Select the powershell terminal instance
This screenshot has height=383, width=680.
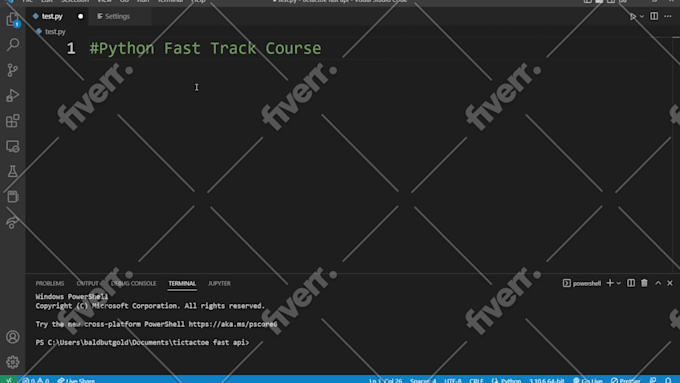[582, 283]
